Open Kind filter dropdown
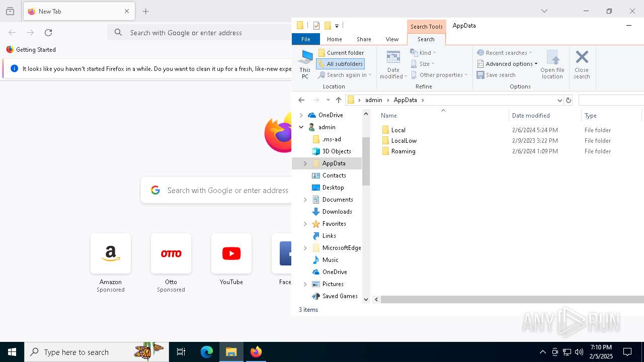This screenshot has width=644, height=362. coord(423,53)
